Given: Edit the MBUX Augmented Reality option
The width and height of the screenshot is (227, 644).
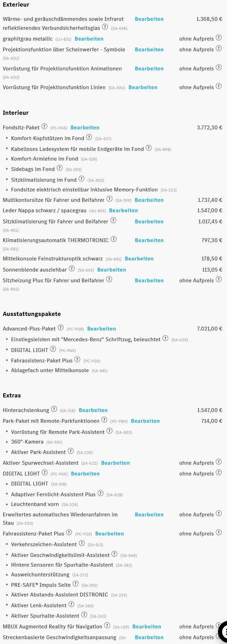Looking at the screenshot, I should 147,627.
